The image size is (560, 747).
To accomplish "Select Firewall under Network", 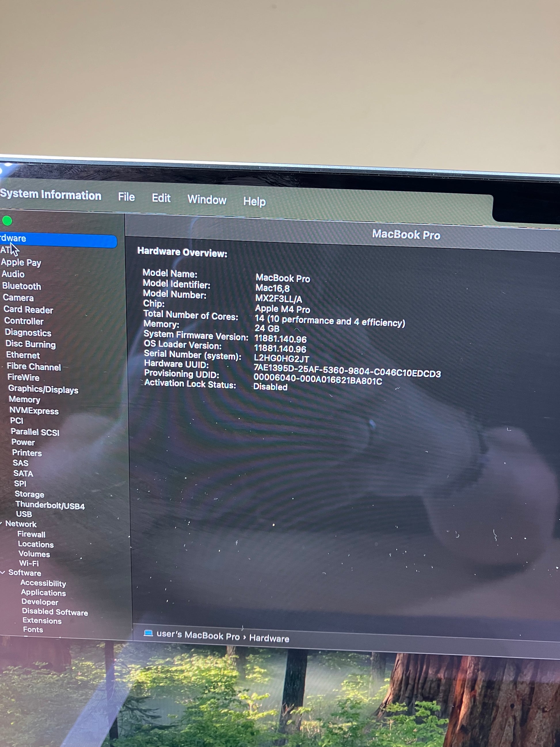I will click(x=31, y=534).
